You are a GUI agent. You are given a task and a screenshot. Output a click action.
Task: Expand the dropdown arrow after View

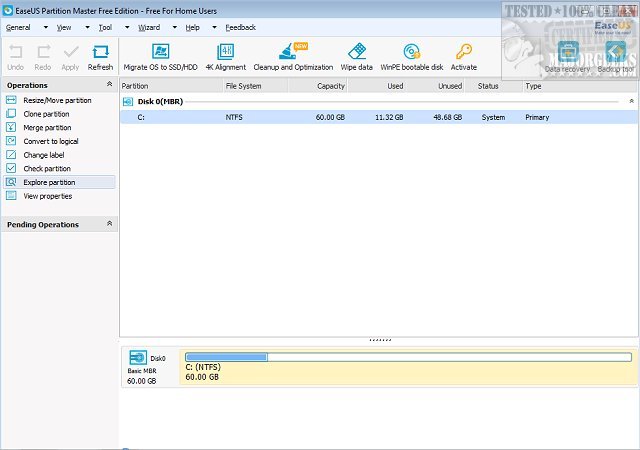tap(87, 27)
